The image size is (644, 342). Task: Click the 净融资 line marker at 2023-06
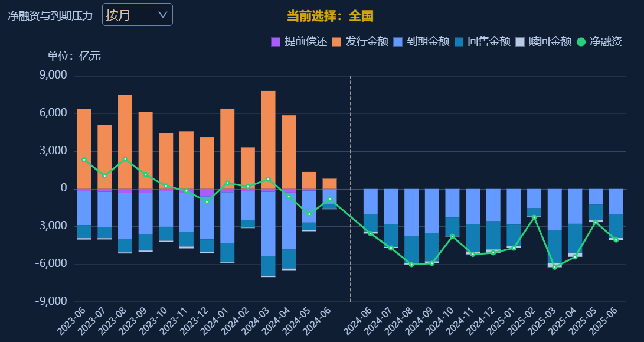84,159
